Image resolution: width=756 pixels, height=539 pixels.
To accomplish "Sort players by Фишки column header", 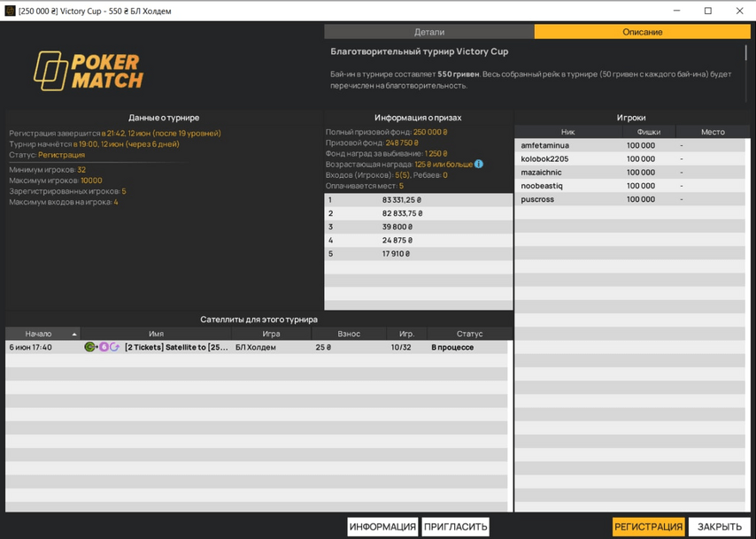I will click(x=649, y=132).
